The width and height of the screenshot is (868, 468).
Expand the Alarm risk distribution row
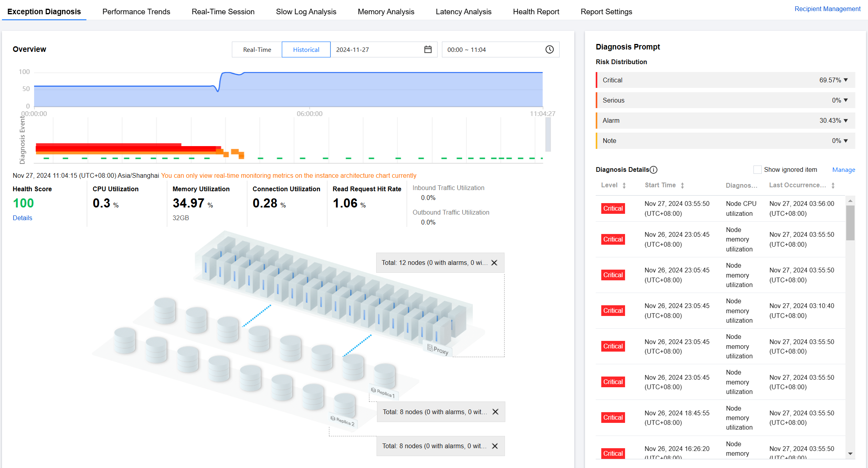pyautogui.click(x=845, y=120)
